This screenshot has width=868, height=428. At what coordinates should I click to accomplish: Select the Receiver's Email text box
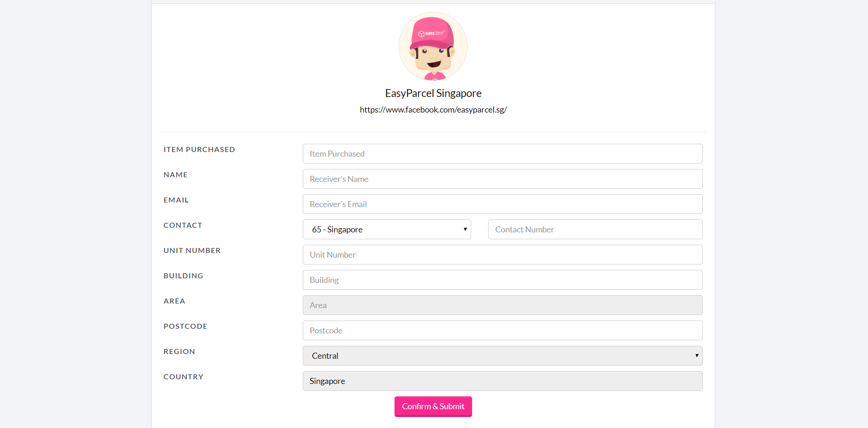[502, 204]
